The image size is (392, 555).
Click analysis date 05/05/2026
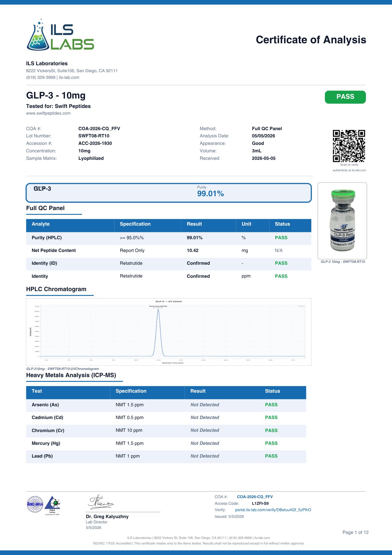point(263,136)
